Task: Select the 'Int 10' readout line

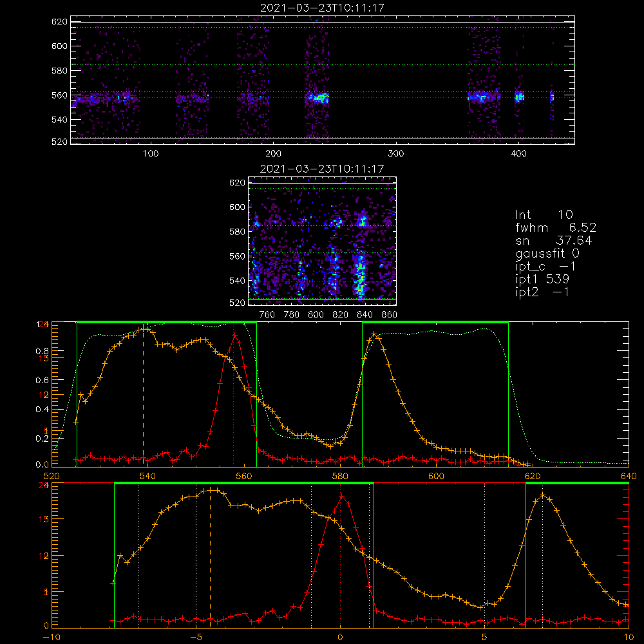Action: (544, 214)
